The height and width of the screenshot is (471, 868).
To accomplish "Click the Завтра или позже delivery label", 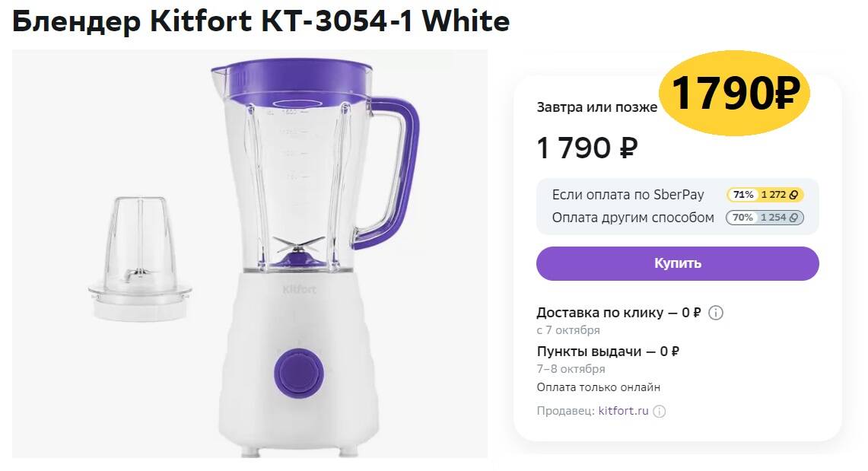I will pos(596,107).
